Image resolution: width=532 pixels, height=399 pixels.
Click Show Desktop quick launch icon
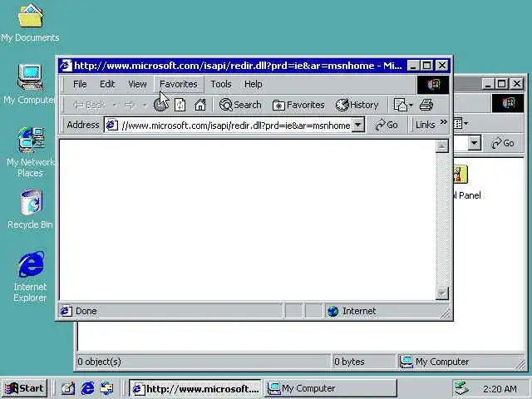[x=68, y=388]
